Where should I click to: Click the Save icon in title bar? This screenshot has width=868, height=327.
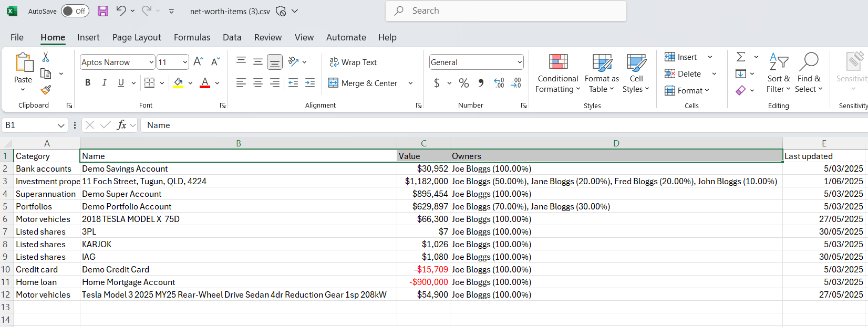103,11
